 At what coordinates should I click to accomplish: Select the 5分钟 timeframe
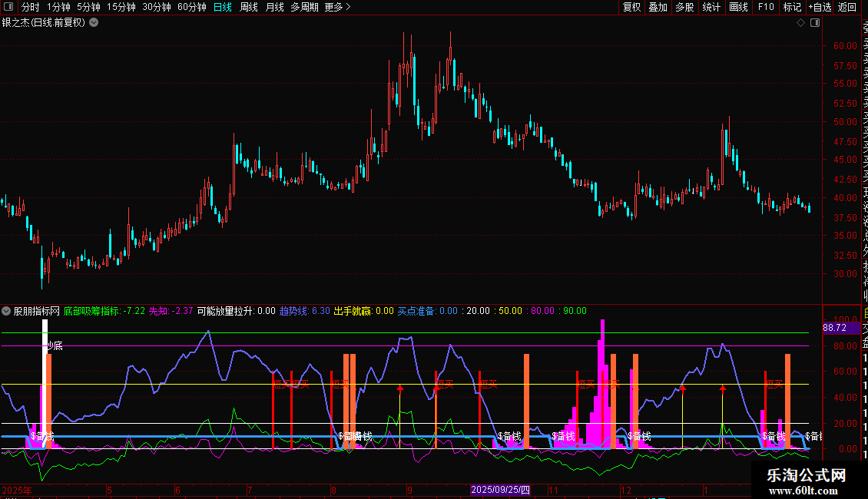[x=88, y=8]
